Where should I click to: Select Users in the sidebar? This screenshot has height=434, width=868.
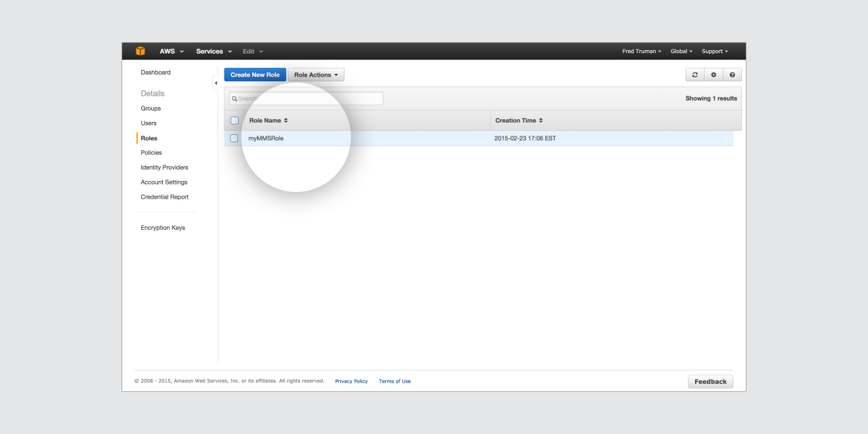tap(149, 123)
